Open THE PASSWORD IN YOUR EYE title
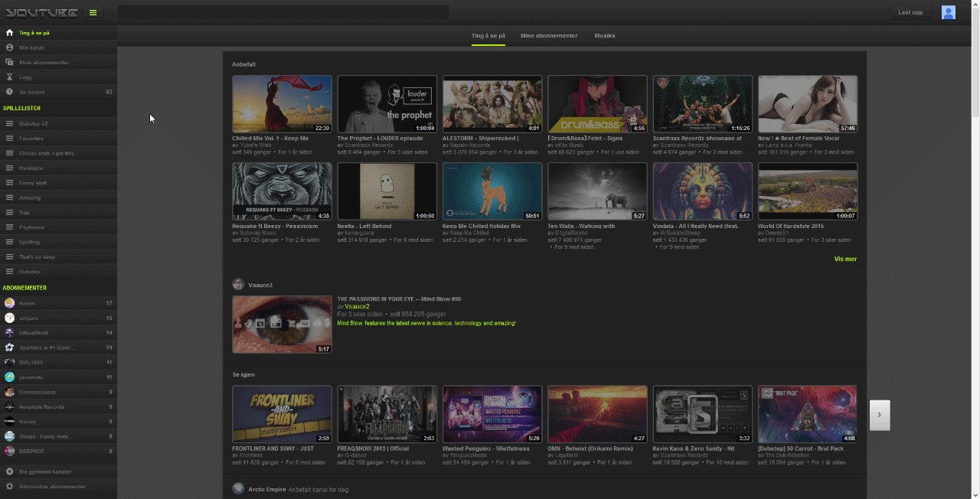Viewport: 980px width, 499px height. point(399,298)
